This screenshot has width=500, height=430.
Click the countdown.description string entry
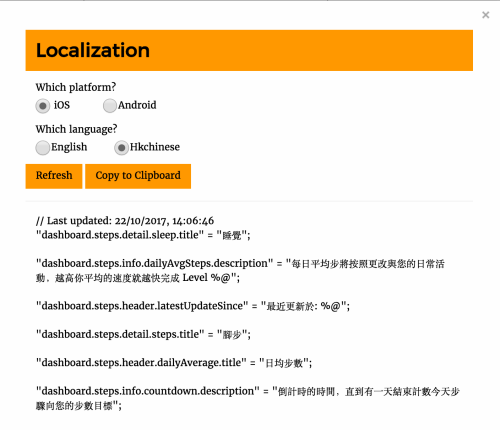tap(247, 398)
